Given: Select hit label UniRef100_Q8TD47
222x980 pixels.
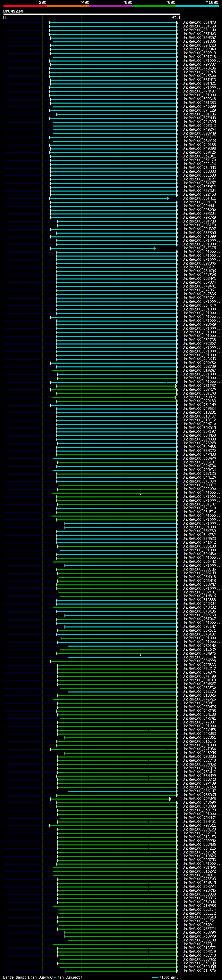Looking at the screenshot, I should (x=199, y=619).
